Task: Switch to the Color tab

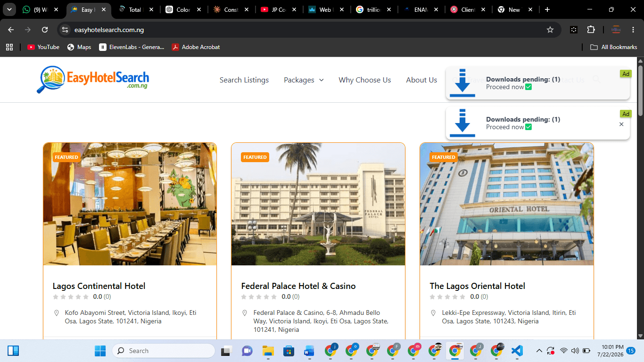Action: (x=183, y=9)
